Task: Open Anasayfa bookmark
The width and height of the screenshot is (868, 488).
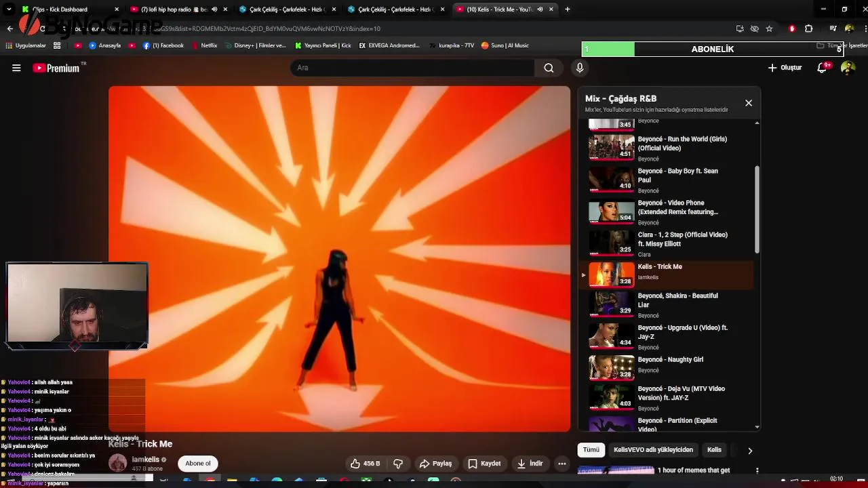Action: click(x=105, y=45)
